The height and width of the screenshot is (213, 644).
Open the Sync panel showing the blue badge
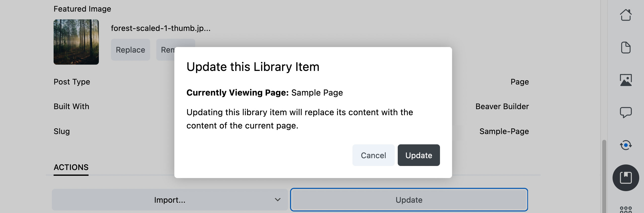[626, 145]
